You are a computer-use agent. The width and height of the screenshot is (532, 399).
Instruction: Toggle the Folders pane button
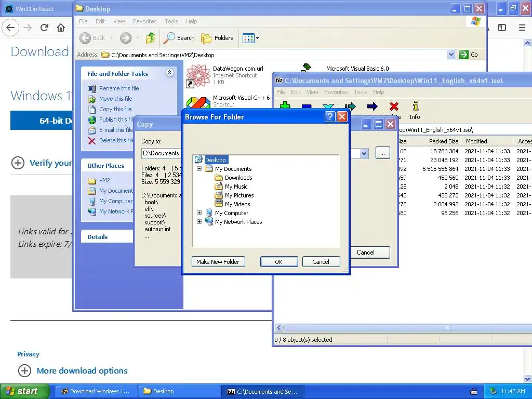click(x=217, y=38)
